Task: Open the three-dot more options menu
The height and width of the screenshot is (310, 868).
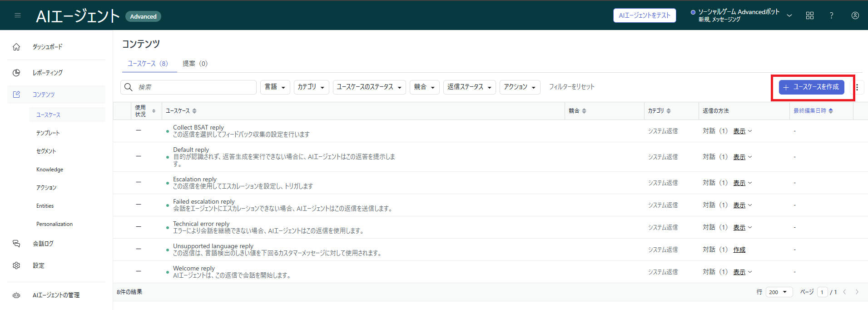Action: (857, 87)
